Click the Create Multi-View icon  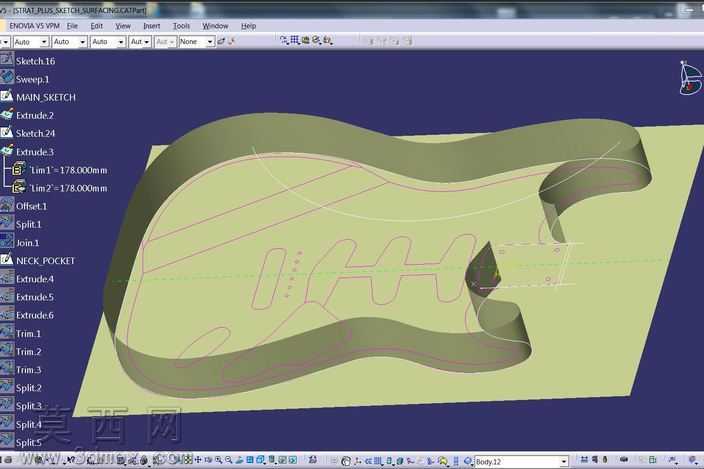click(250, 460)
